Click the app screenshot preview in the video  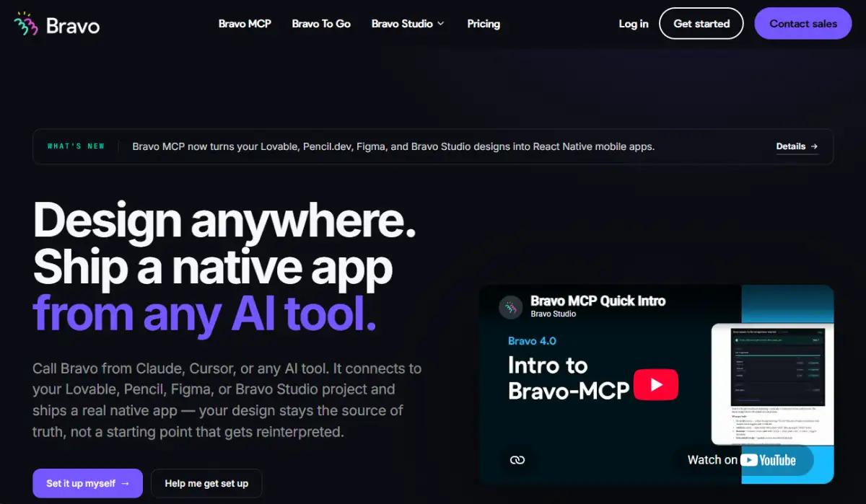[x=772, y=384]
